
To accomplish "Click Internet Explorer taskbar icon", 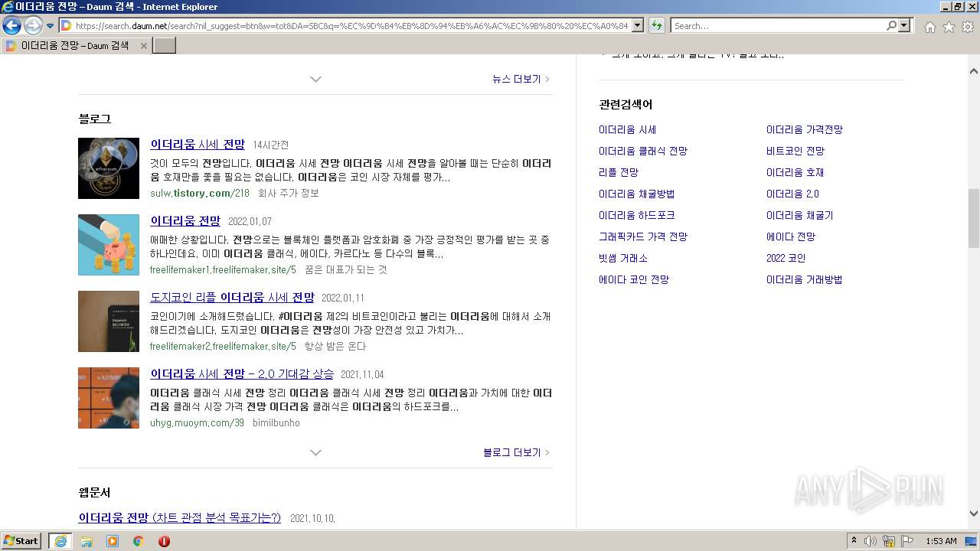I will 60,541.
